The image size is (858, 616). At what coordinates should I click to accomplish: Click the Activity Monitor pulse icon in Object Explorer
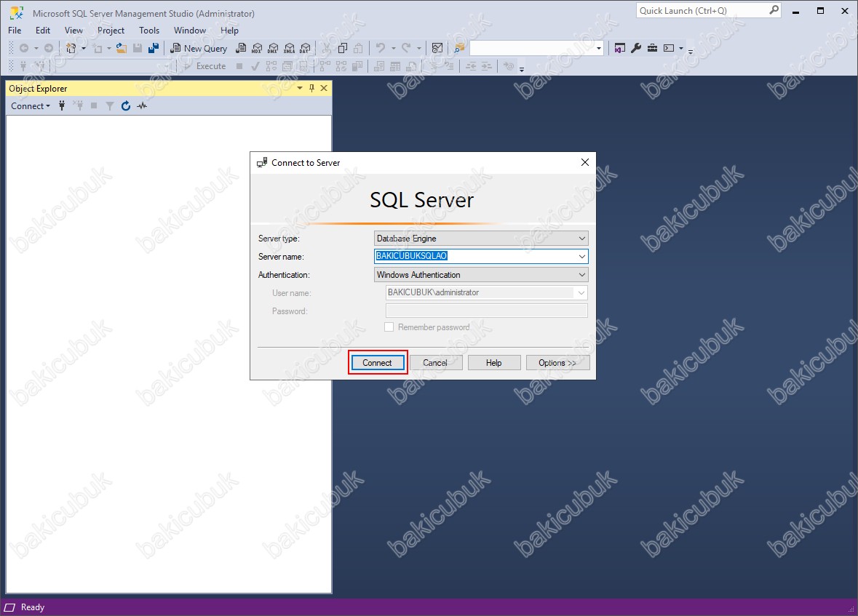click(142, 105)
